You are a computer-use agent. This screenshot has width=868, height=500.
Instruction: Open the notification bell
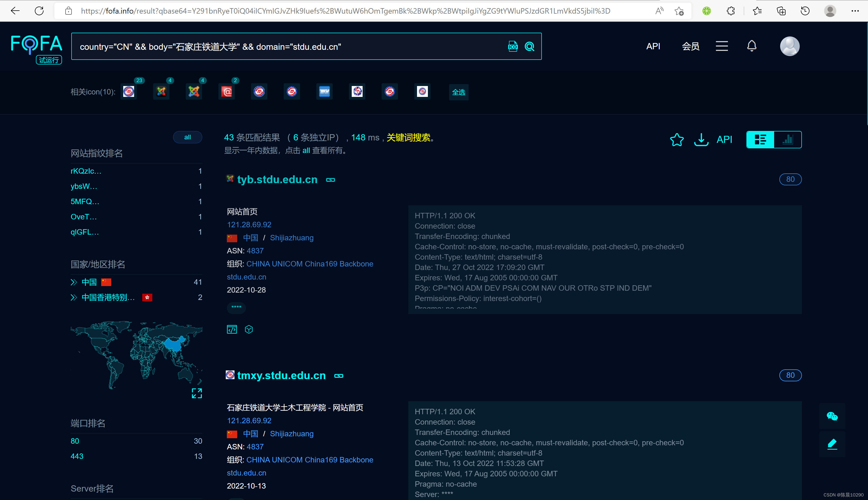click(x=751, y=46)
